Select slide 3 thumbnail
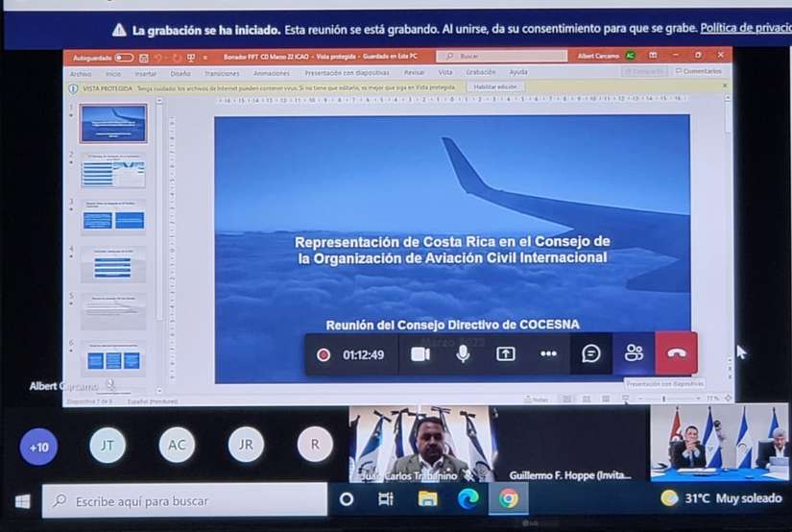Image resolution: width=792 pixels, height=532 pixels. [x=113, y=217]
